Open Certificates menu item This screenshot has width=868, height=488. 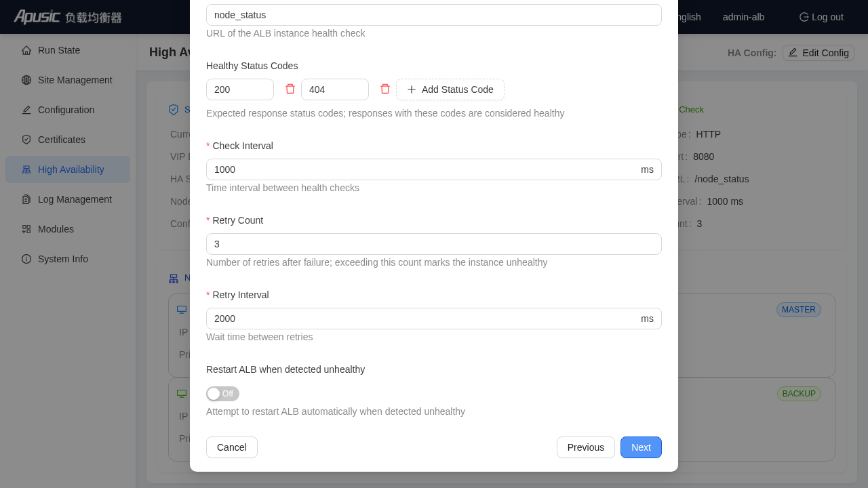pyautogui.click(x=68, y=140)
